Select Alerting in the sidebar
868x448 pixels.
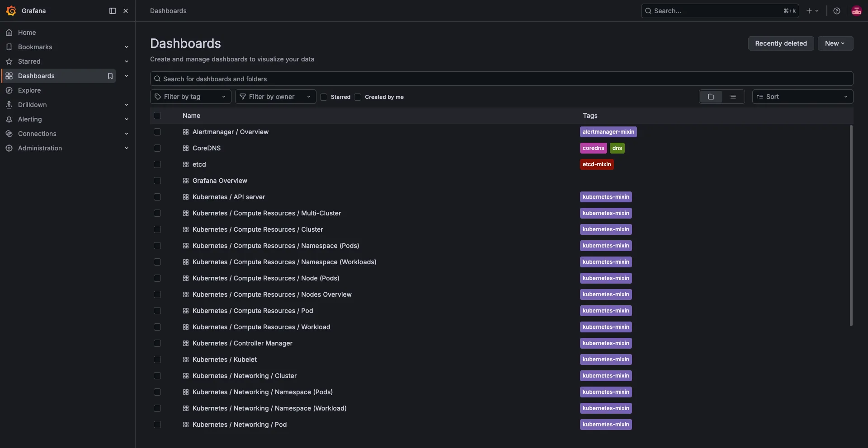coord(30,119)
